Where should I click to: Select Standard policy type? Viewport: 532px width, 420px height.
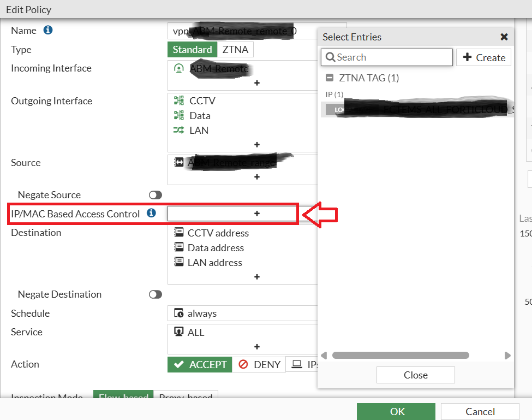[193, 50]
